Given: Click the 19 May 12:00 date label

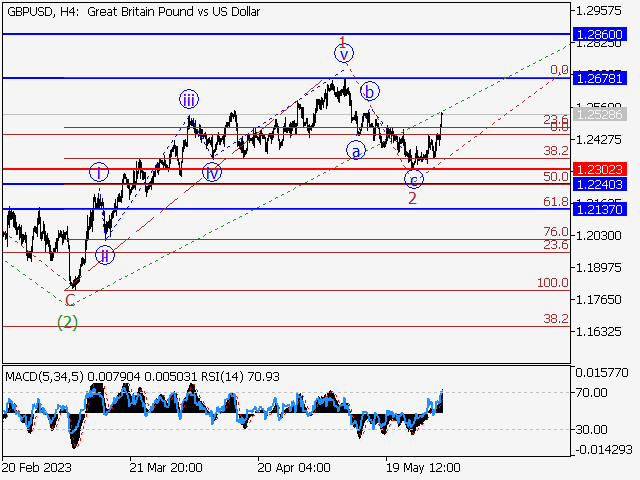Looking at the screenshot, I should (x=423, y=467).
